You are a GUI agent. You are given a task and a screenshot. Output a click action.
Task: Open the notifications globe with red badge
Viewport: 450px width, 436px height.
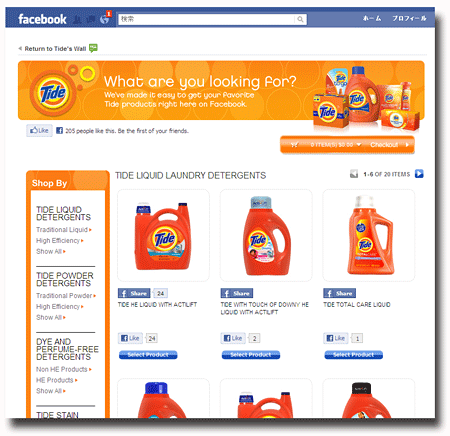(104, 19)
